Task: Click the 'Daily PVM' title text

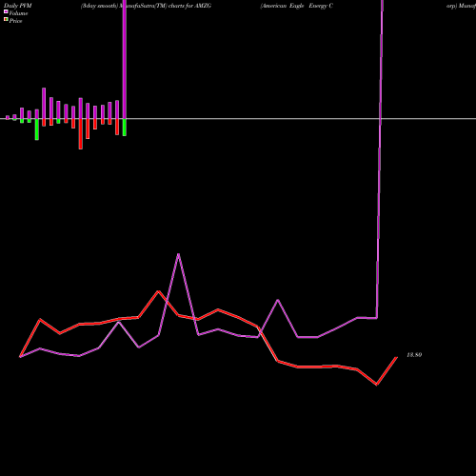Action: click(x=18, y=6)
